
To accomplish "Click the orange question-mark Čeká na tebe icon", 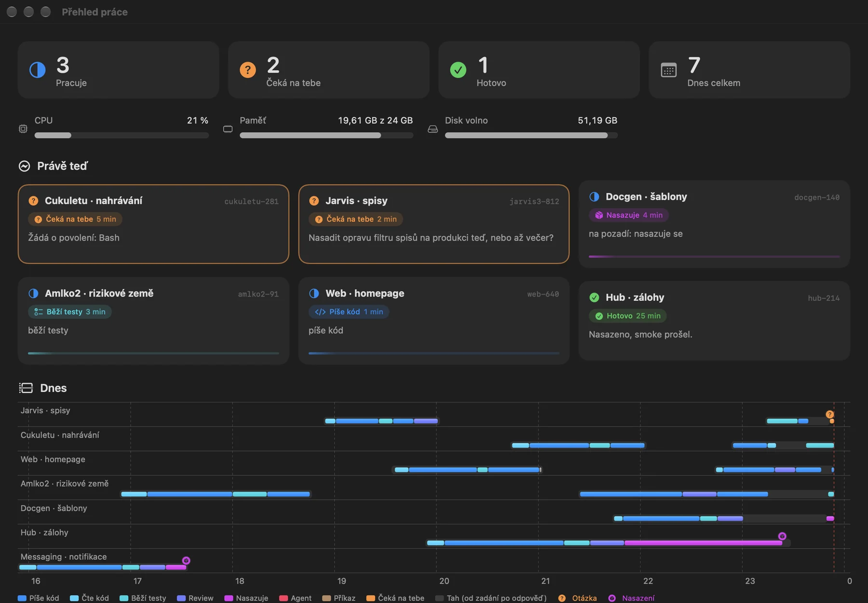I will pyautogui.click(x=248, y=70).
